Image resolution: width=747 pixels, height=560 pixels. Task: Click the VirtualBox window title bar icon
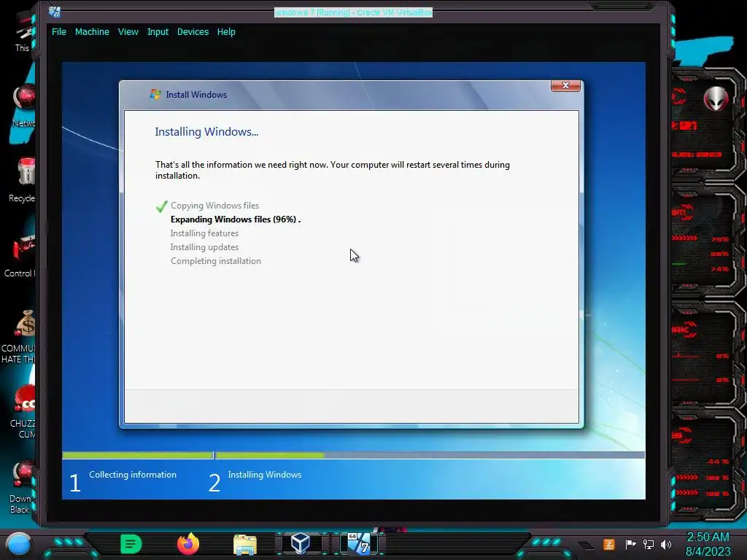pos(55,12)
